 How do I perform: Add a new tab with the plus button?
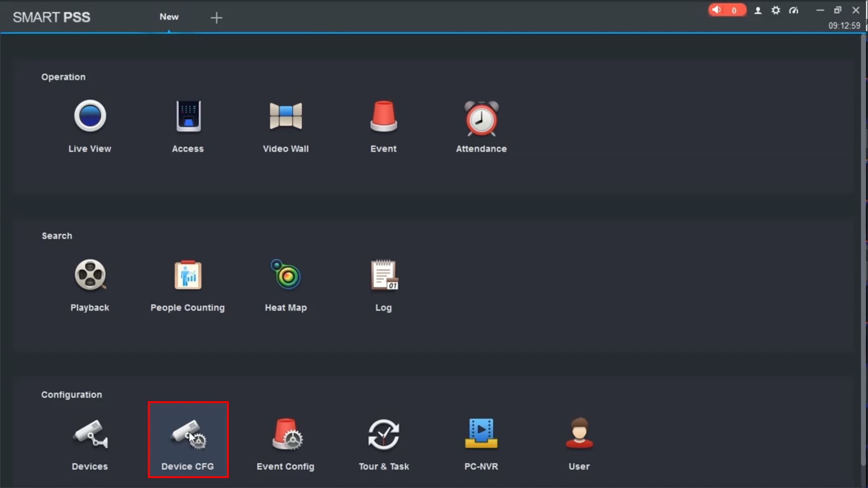(x=217, y=18)
